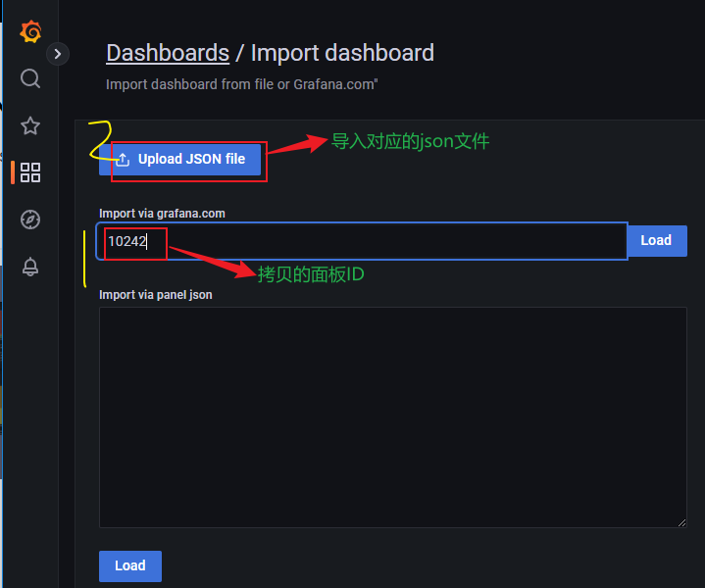Click the 'Import via grafana.com' label
This screenshot has width=705, height=588.
163,214
